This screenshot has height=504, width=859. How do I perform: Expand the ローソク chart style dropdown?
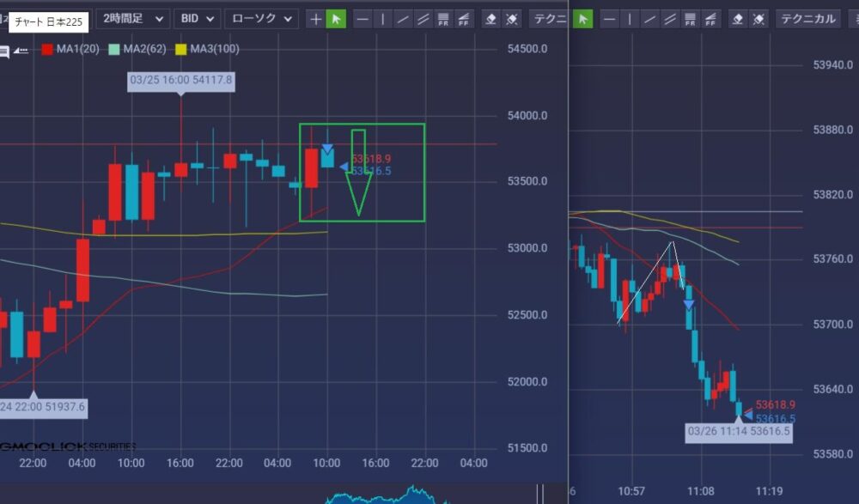pos(262,18)
